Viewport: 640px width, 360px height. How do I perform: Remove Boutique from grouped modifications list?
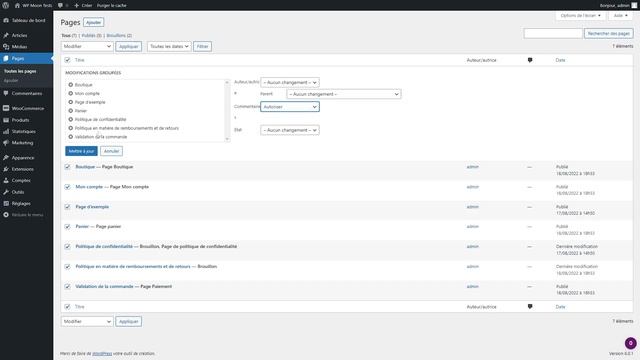tap(71, 85)
